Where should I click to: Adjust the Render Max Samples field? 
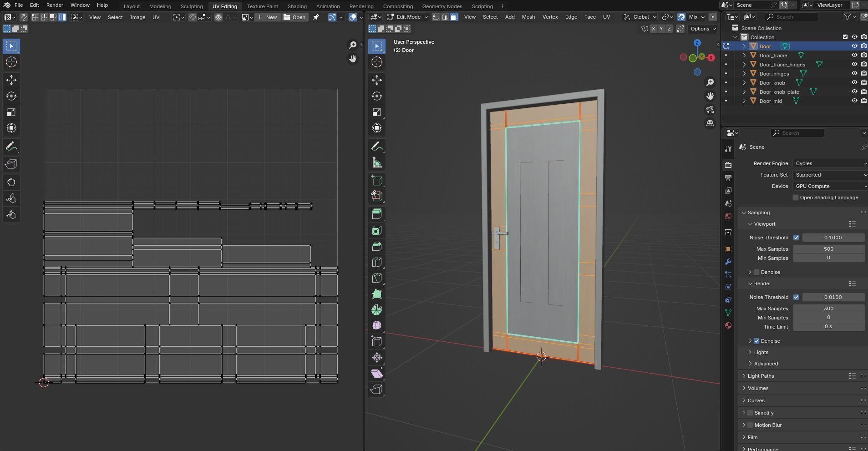point(828,309)
